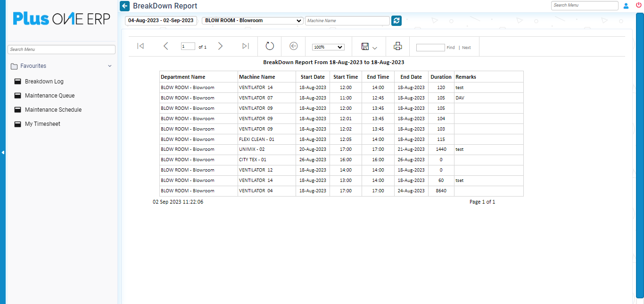Screen dimensions: 644x304
Task: Collapse the Favourites section
Action: (109, 66)
